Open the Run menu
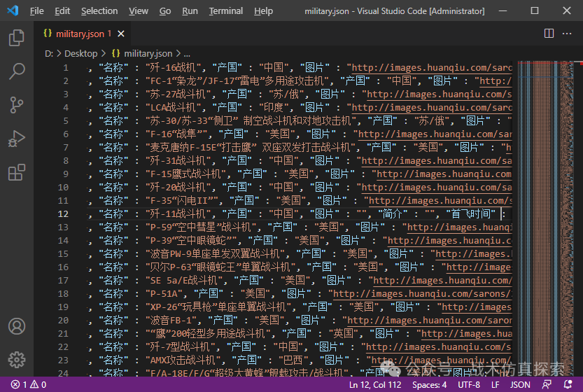 click(x=190, y=11)
